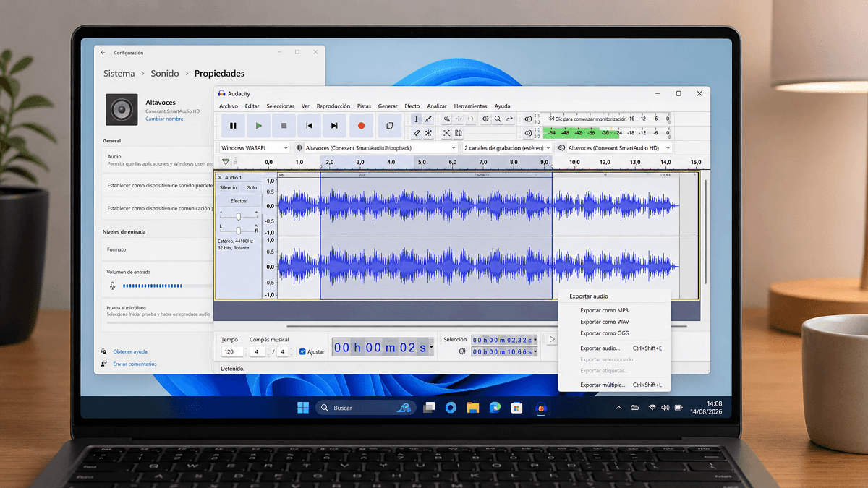
Task: Toggle Solo on Audio 1 track
Action: click(x=251, y=187)
